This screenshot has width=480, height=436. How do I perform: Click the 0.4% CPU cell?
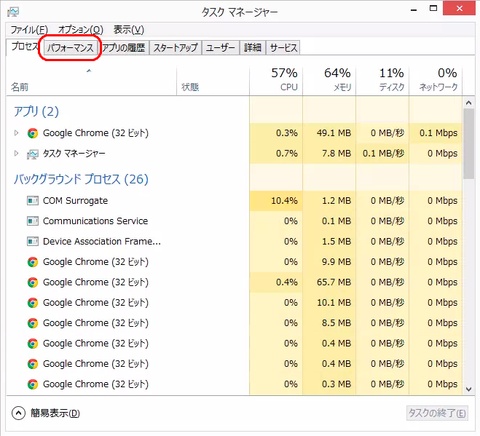point(276,283)
